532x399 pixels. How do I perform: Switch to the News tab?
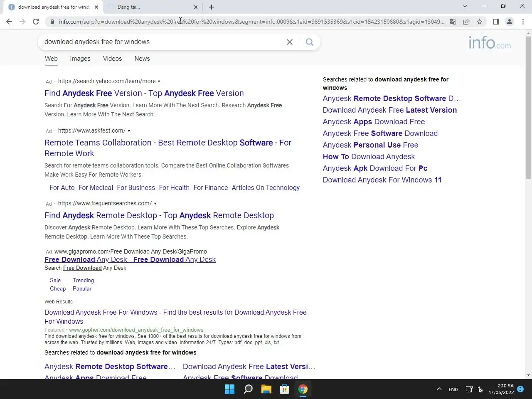pos(142,59)
